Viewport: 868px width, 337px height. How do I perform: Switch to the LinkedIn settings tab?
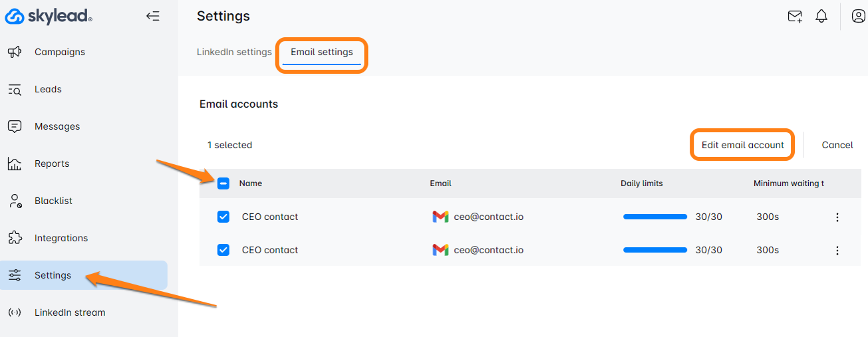[x=234, y=52]
